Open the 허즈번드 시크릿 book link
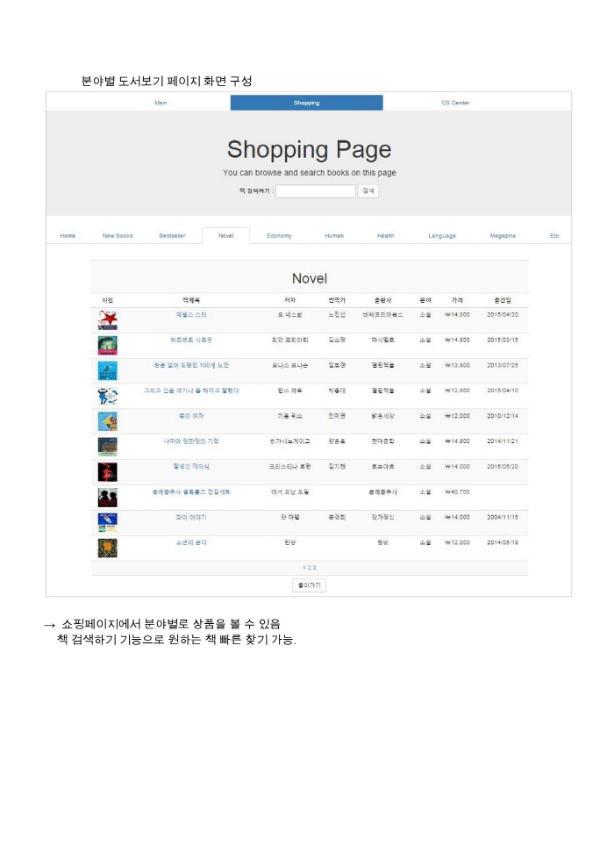Screen dimensions: 614x868 pyautogui.click(x=191, y=340)
